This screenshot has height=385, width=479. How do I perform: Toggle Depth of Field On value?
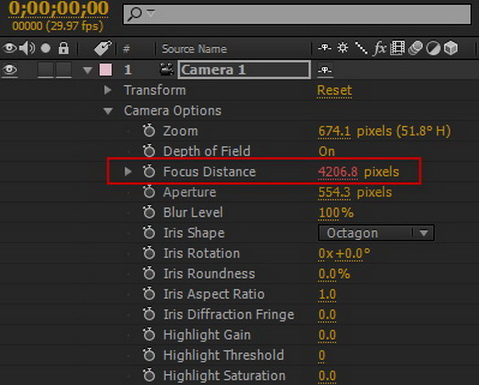327,151
